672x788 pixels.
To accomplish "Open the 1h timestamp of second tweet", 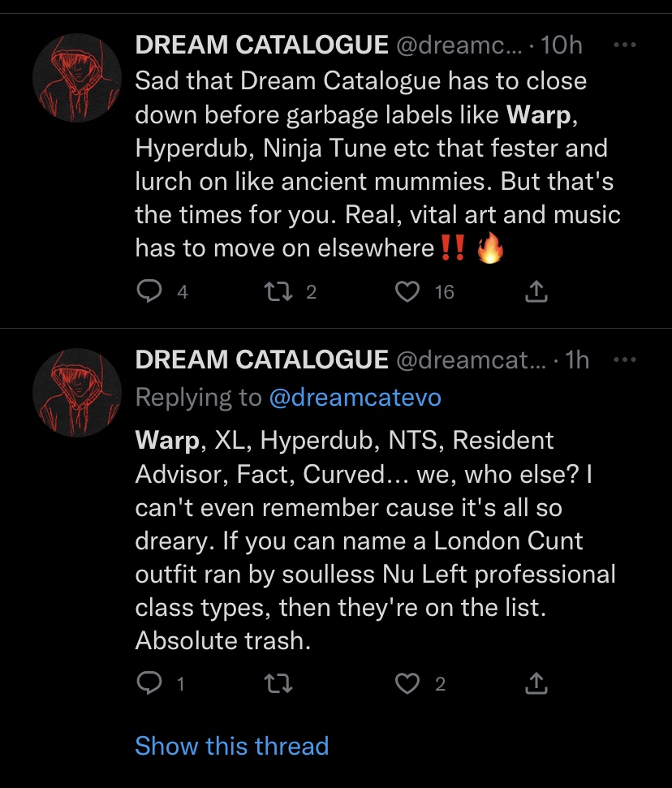I will (x=575, y=360).
